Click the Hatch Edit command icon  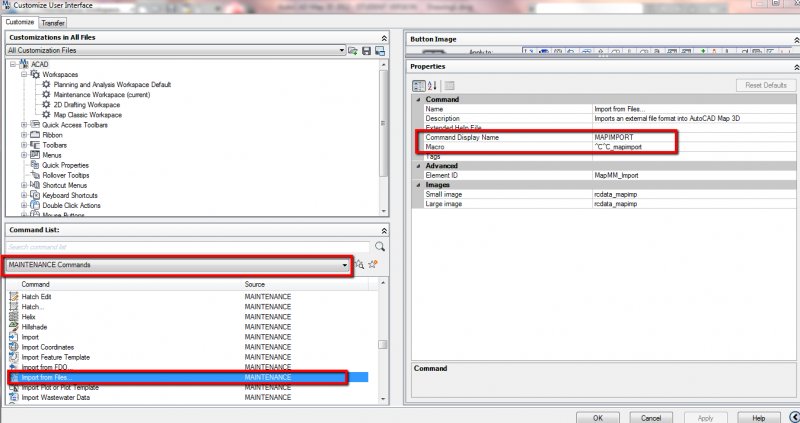(x=14, y=296)
